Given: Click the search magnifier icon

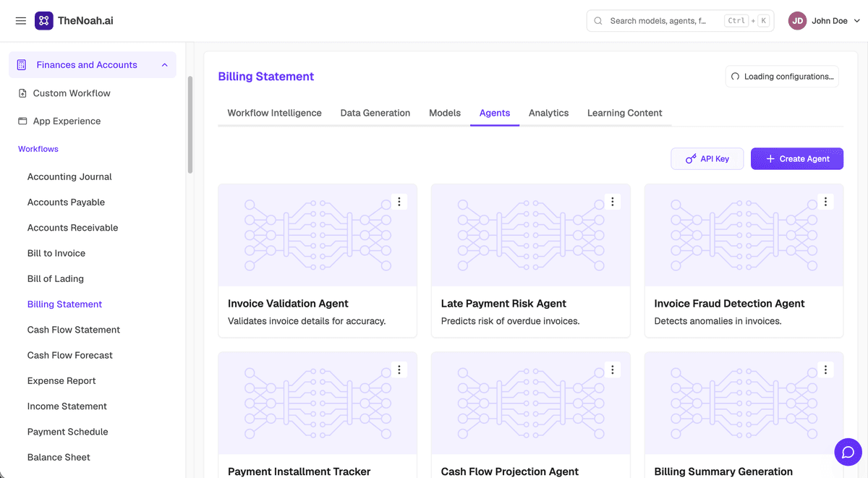Looking at the screenshot, I should pos(598,21).
